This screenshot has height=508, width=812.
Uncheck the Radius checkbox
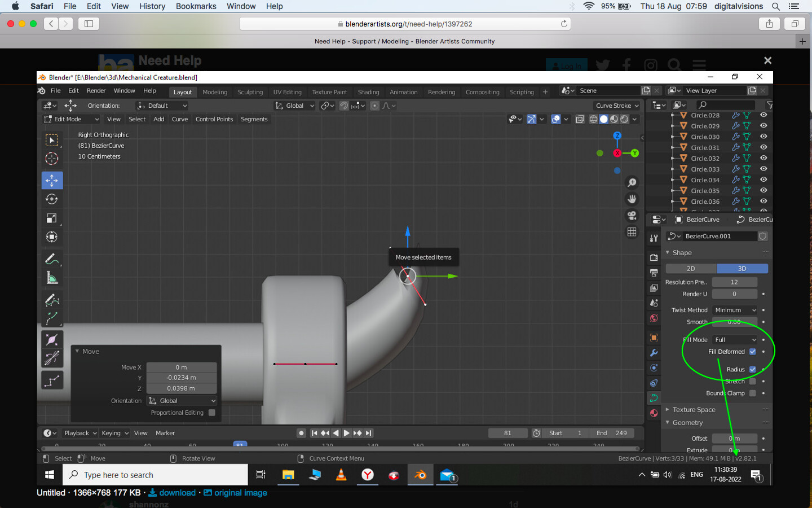tap(753, 370)
